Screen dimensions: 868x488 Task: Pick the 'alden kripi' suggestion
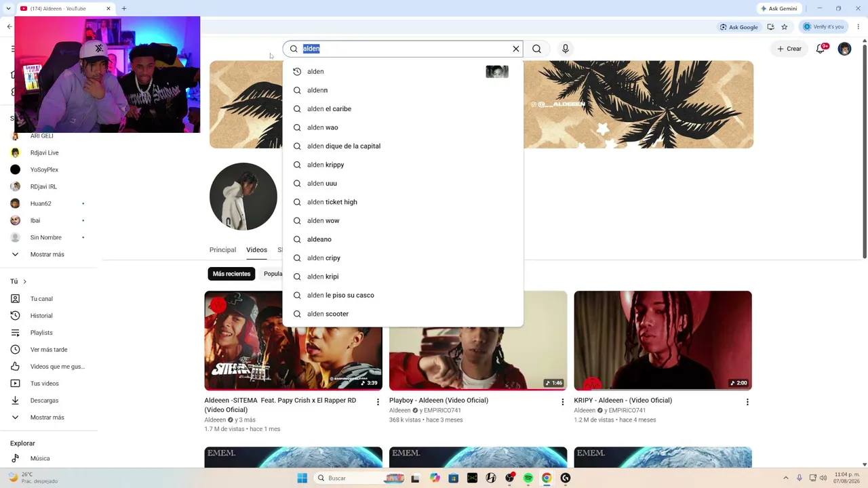(x=403, y=277)
